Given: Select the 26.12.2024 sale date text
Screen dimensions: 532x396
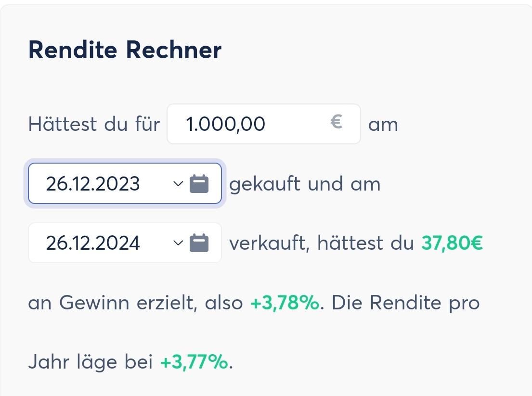Looking at the screenshot, I should pos(93,243).
